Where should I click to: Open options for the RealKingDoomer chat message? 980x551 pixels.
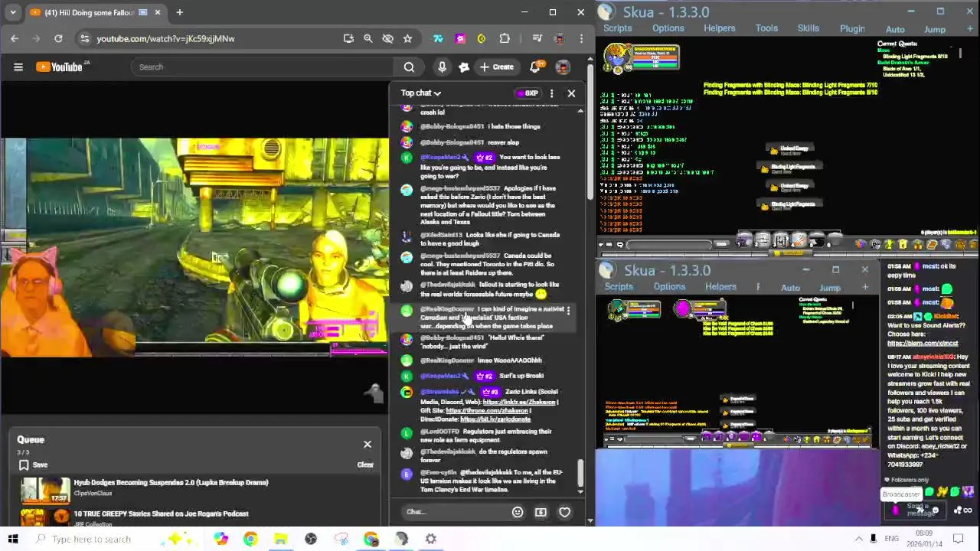pos(567,311)
